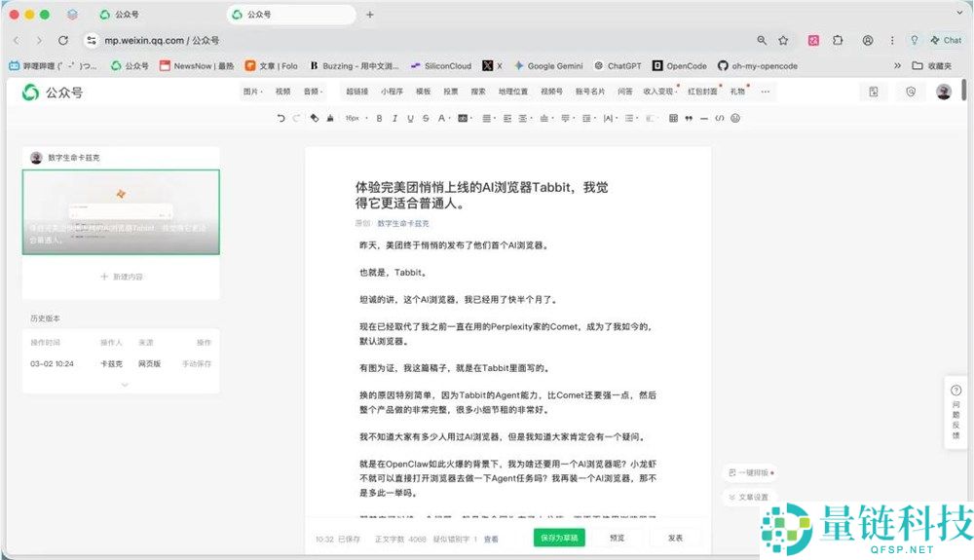Click the shield security icon in header

point(911,92)
